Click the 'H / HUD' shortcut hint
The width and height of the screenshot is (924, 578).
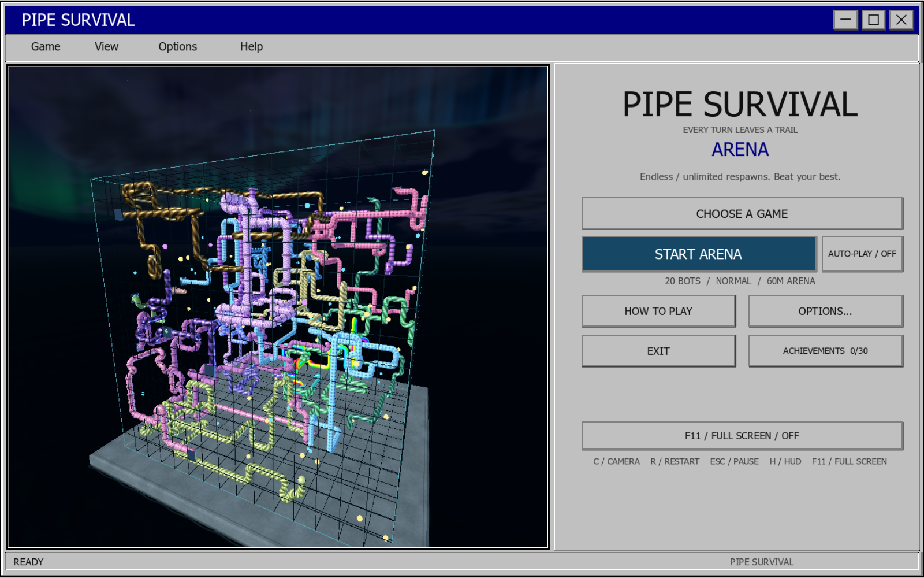[x=785, y=462]
